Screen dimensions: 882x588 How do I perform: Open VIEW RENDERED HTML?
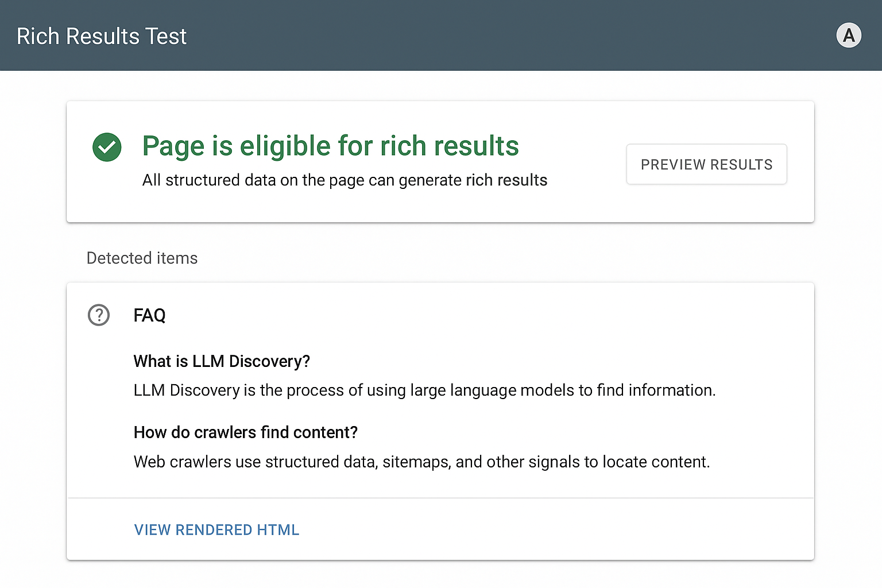[216, 529]
